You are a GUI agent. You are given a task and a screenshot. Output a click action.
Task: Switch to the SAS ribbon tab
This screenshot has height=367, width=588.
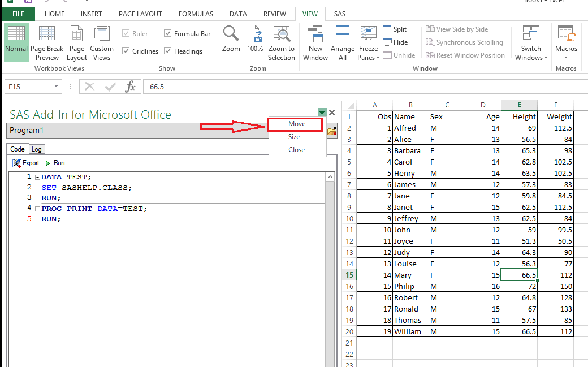[339, 14]
